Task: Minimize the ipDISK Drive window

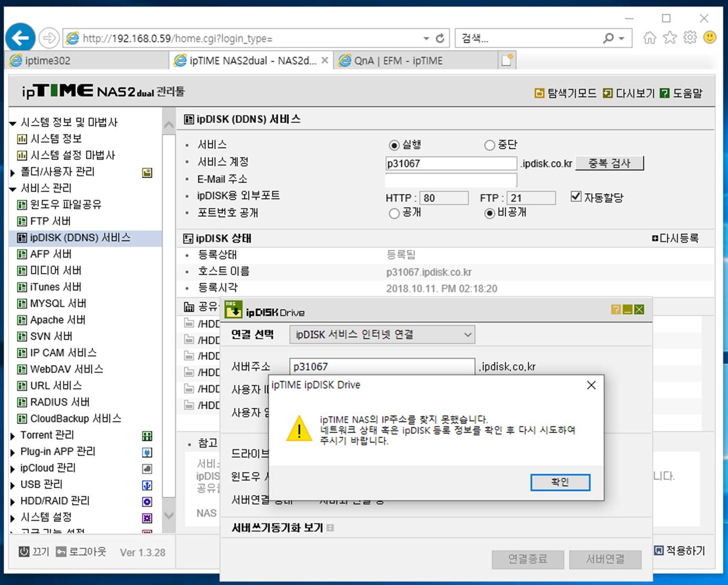Action: 627,310
